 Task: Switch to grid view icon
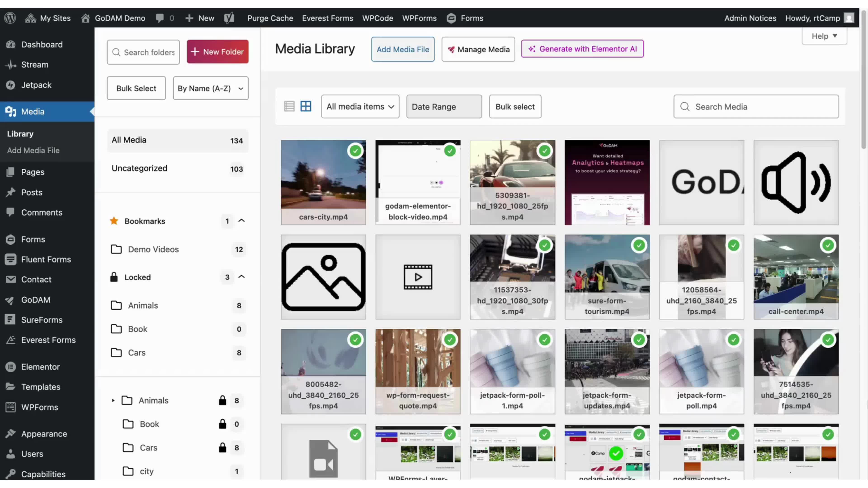click(306, 106)
